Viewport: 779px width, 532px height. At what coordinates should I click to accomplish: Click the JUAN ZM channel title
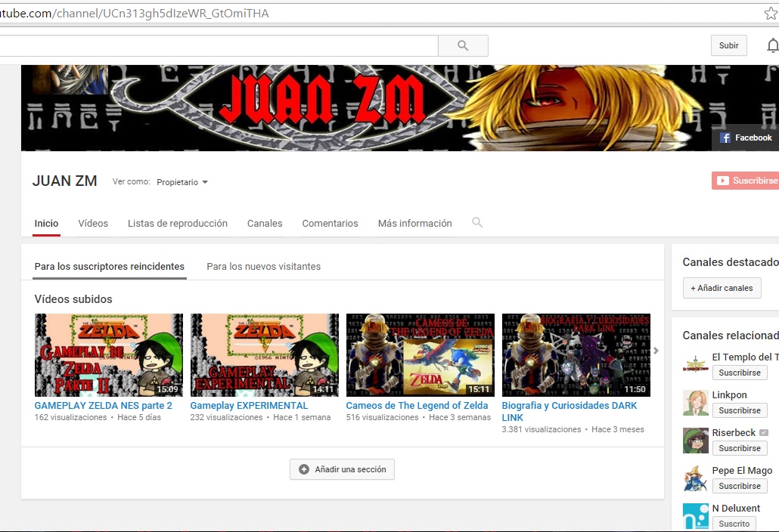(x=64, y=181)
